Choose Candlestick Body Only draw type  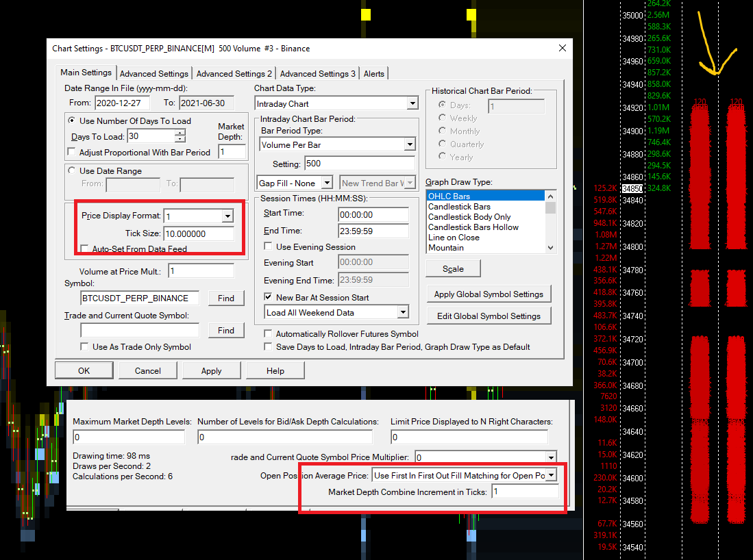tap(486, 217)
